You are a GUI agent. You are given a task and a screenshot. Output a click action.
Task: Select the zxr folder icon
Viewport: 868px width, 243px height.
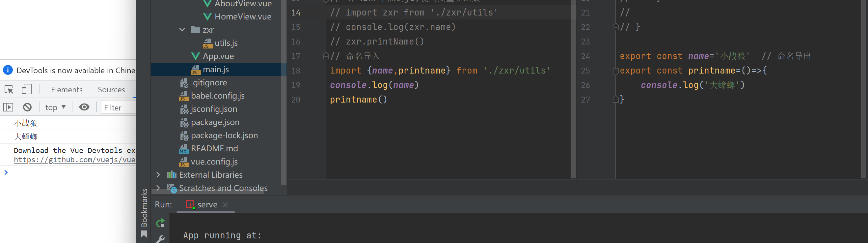point(196,30)
